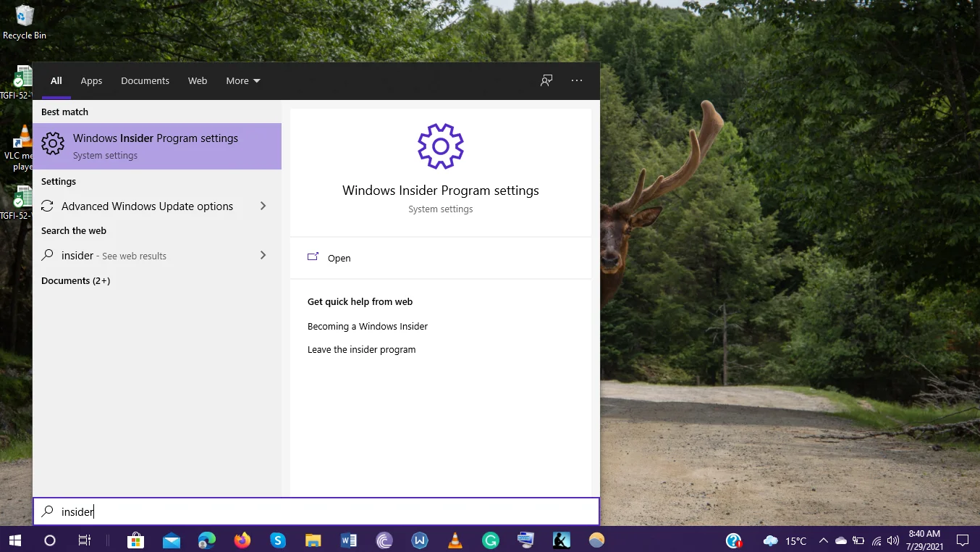Click the search box containing insider
Screen dimensions: 980x552
(316, 511)
